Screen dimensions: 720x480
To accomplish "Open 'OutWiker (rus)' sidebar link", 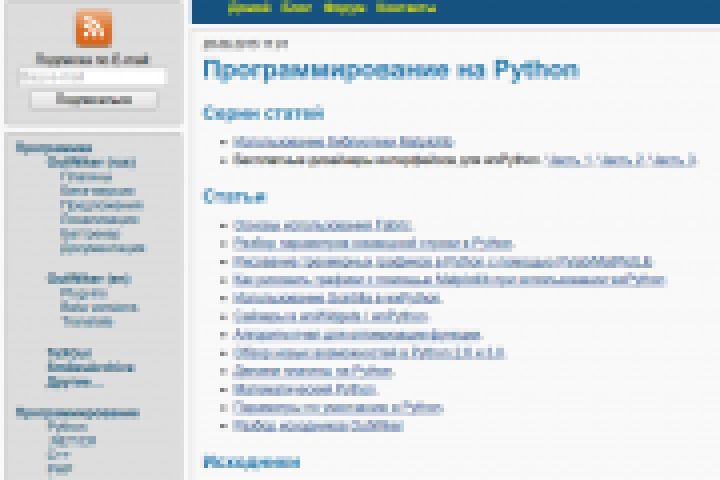I will [x=91, y=162].
